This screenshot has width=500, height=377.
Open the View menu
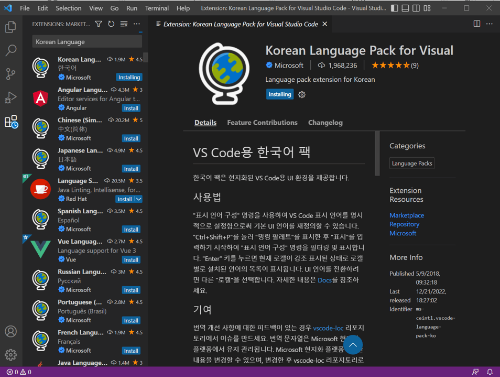pyautogui.click(x=96, y=8)
